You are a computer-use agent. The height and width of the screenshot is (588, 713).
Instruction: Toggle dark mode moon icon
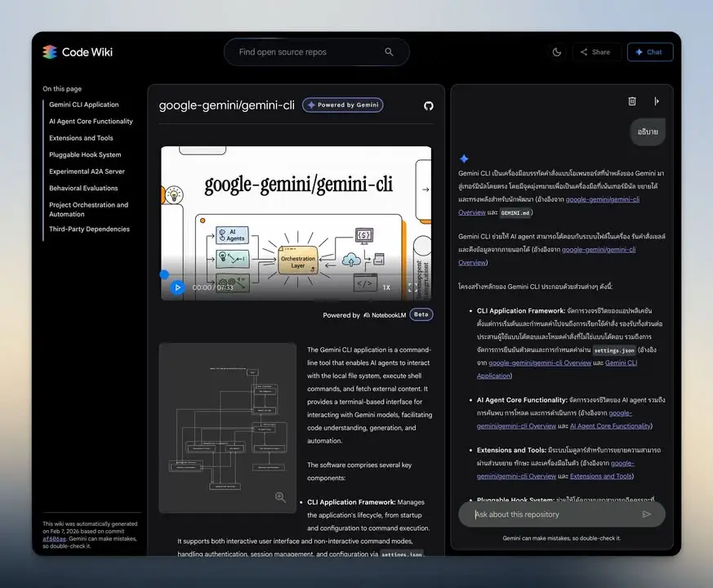click(x=556, y=51)
